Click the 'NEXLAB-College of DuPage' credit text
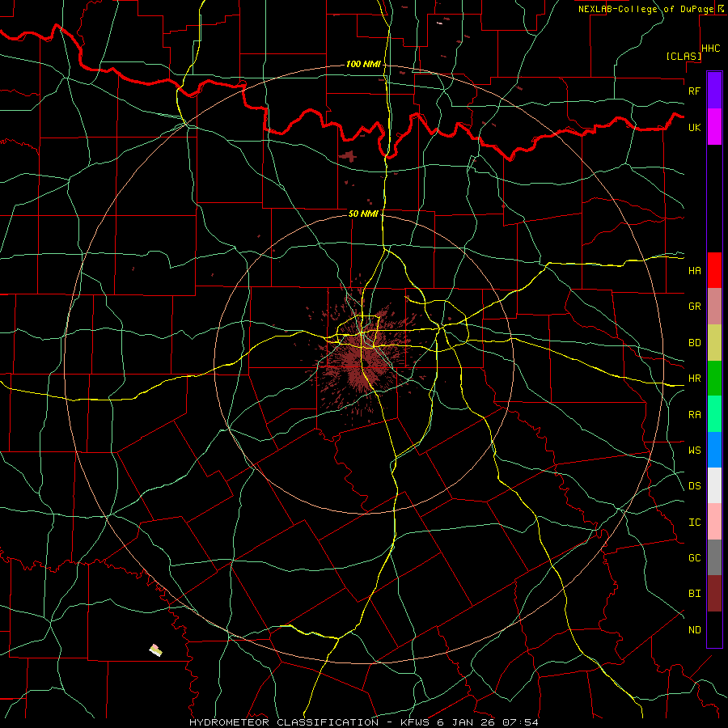This screenshot has height=728, width=728. [645, 9]
